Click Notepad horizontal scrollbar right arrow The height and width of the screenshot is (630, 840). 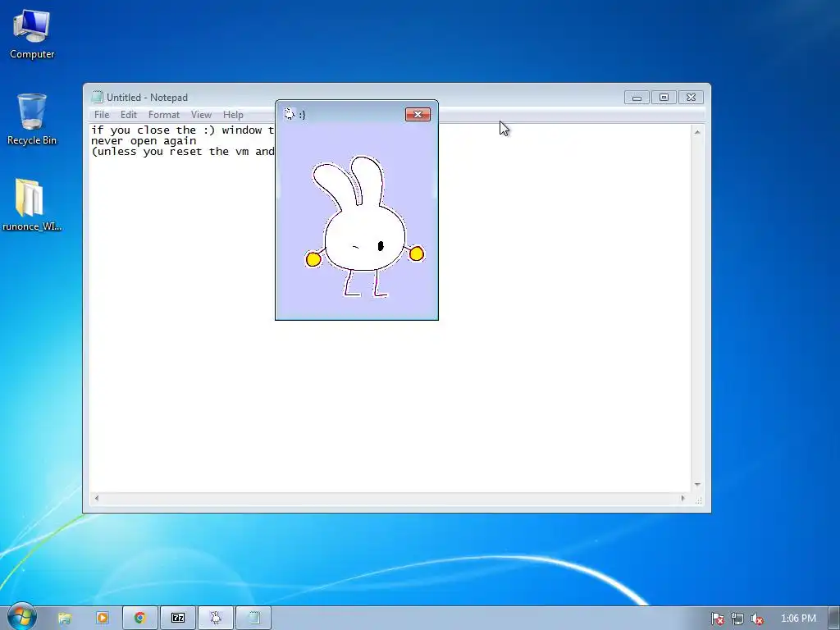click(683, 498)
